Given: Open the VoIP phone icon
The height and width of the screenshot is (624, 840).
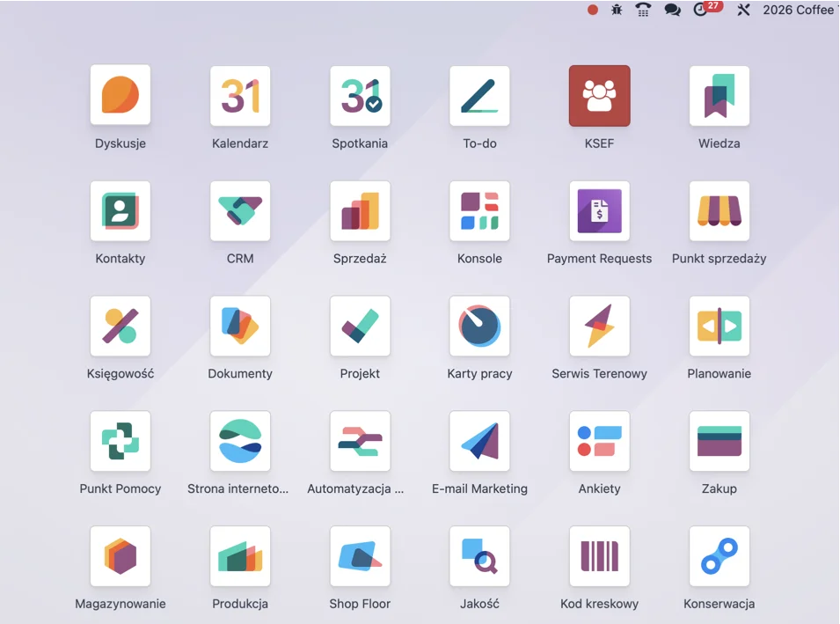Looking at the screenshot, I should tap(643, 10).
